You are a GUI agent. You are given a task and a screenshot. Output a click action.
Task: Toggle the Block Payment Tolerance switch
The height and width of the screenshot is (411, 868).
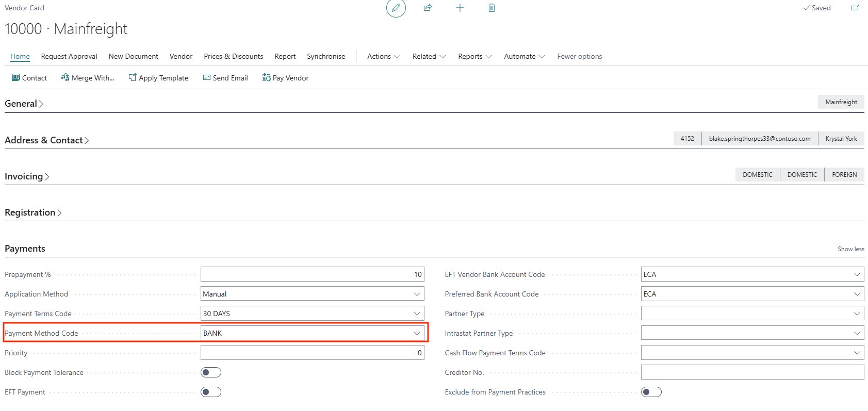coord(211,372)
